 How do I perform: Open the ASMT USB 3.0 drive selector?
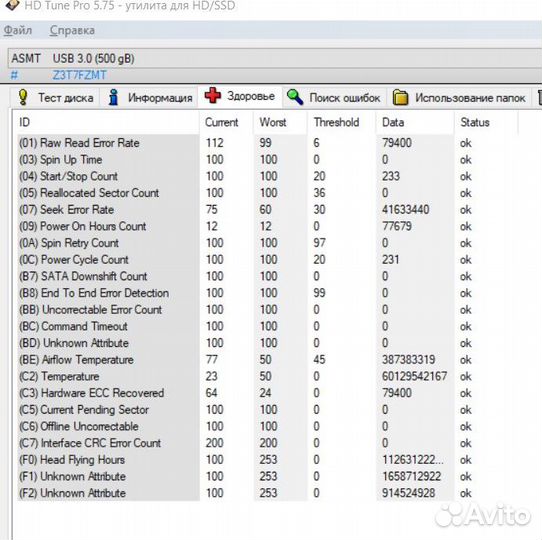click(275, 58)
